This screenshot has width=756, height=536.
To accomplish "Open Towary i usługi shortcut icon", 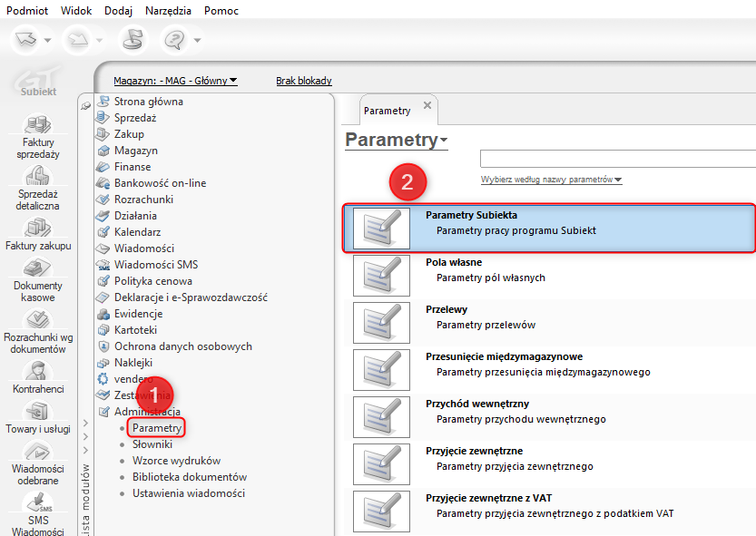I will click(x=37, y=412).
